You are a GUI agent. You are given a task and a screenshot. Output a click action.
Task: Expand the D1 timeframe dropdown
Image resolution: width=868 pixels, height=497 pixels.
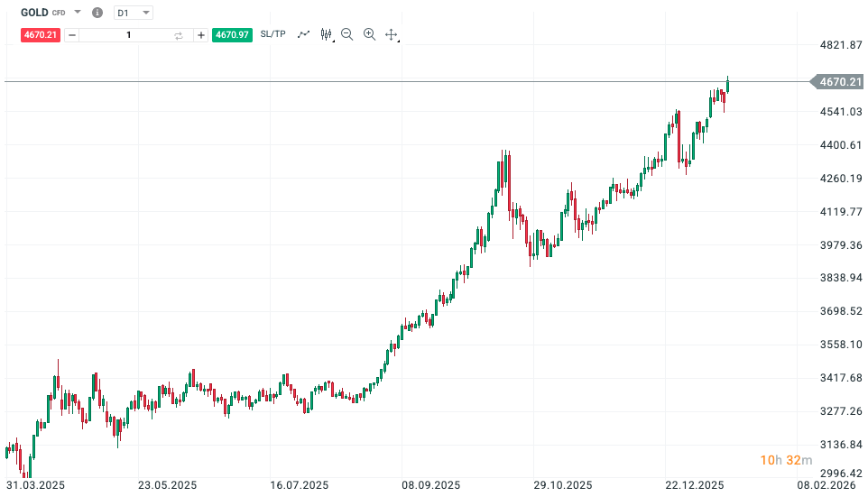point(134,13)
